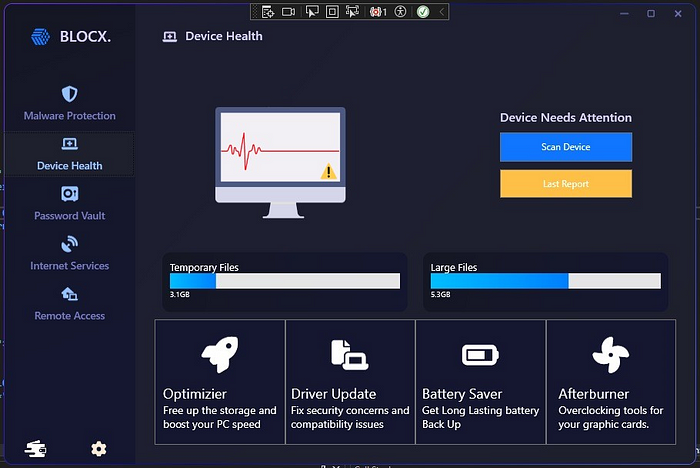
Task: Click the Driver Update file-laptop icon
Action: 350,355
